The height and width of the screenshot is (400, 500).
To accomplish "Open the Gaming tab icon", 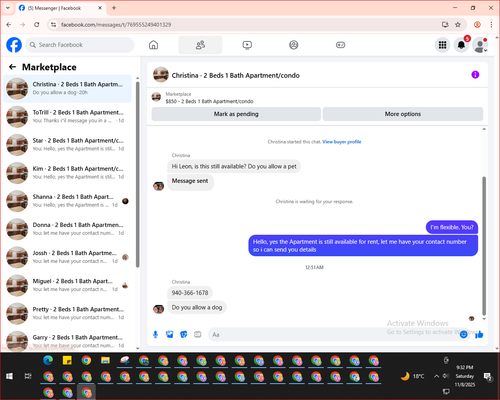I will 340,45.
